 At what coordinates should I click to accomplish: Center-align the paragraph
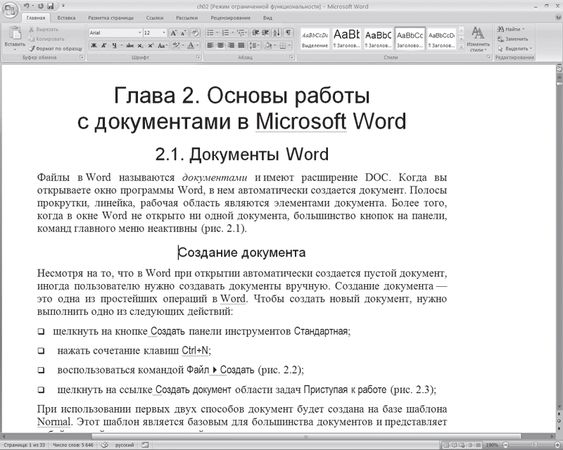pos(220,45)
